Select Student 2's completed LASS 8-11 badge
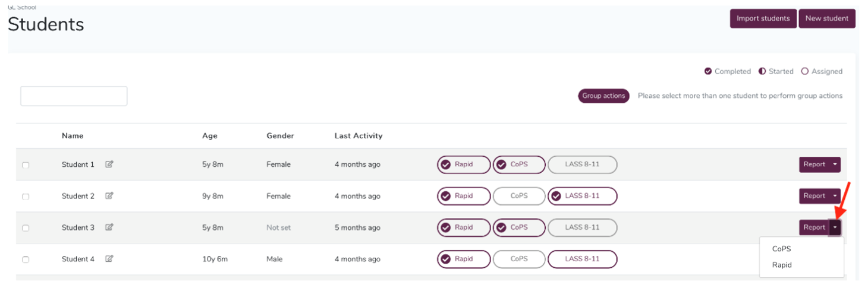Image resolution: width=868 pixels, height=288 pixels. (x=582, y=196)
